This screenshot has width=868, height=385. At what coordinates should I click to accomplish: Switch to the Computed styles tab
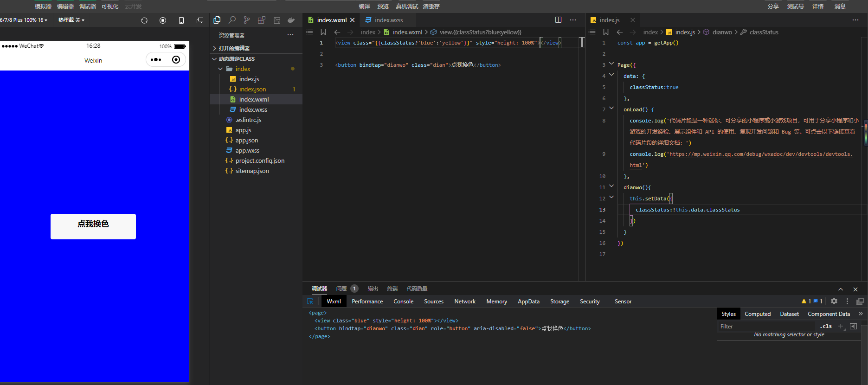click(x=758, y=314)
